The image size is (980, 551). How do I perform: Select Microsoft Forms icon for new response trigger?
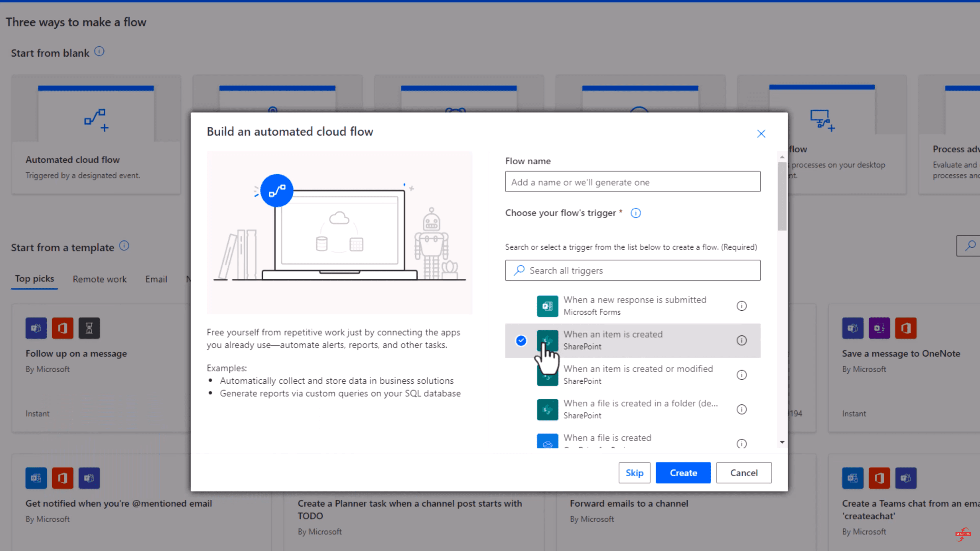[547, 306]
